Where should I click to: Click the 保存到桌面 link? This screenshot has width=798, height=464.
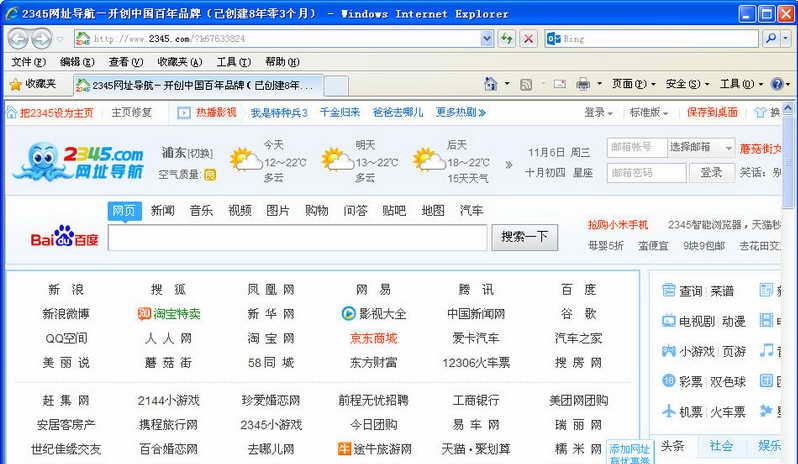pyautogui.click(x=712, y=112)
